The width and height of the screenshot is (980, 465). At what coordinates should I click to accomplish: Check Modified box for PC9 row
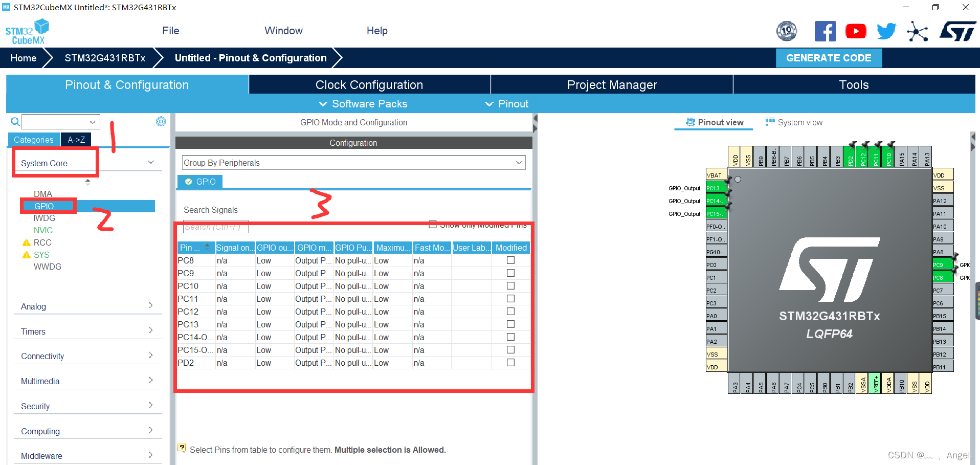[x=510, y=273]
